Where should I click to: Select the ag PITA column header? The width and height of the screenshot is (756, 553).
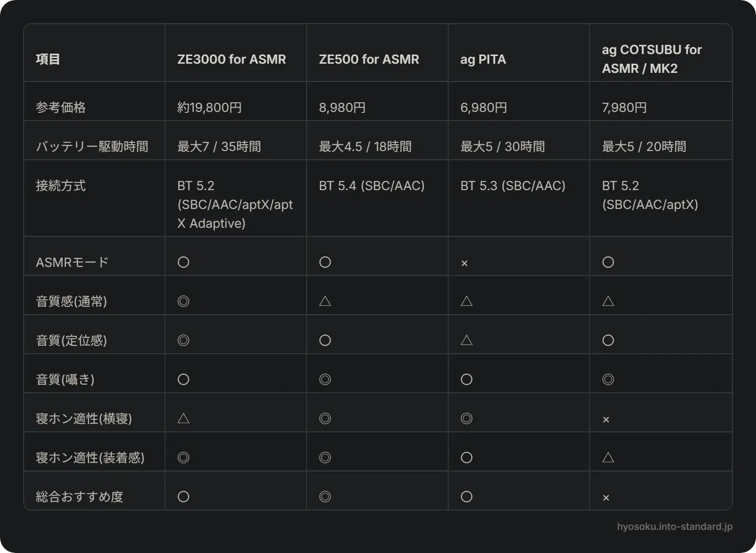[x=483, y=59]
